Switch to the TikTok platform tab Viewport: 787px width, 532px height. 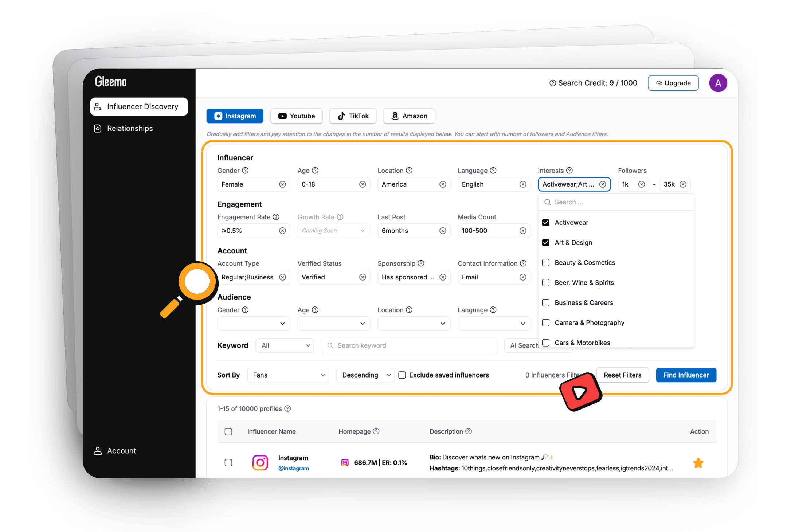(353, 116)
